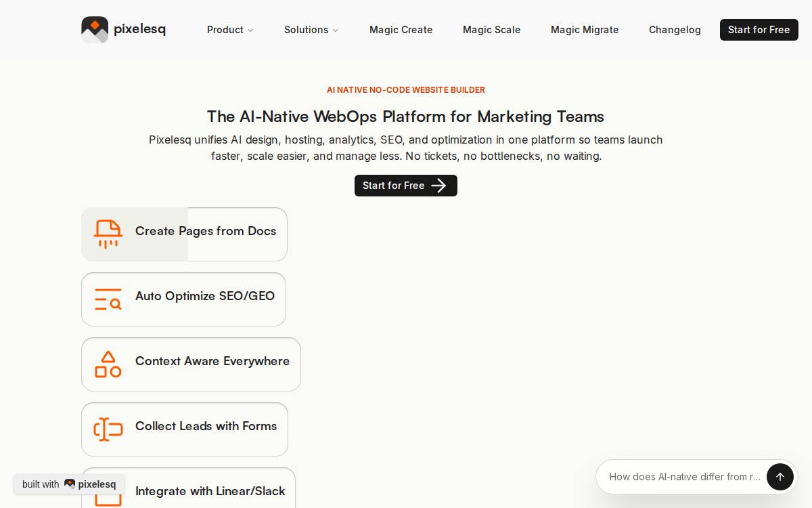Select Collect Leads with Forms label
This screenshot has width=812, height=508.
(x=206, y=426)
